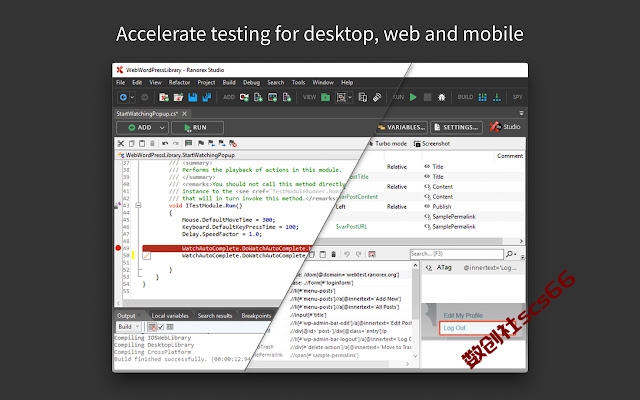Expand the ADD button dropdown arrow

tap(162, 128)
